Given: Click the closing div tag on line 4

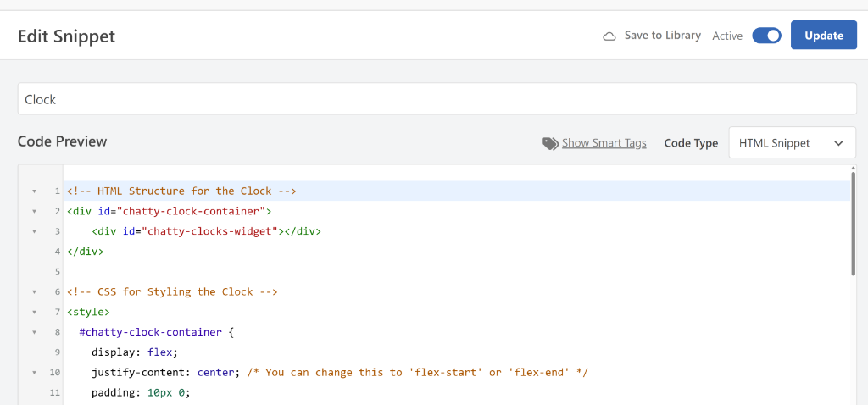Looking at the screenshot, I should click(84, 252).
